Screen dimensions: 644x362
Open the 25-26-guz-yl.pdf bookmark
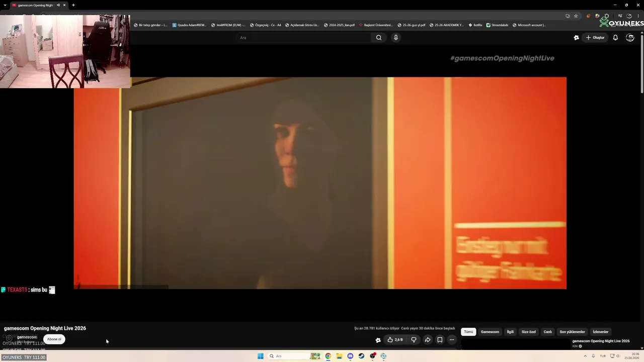point(412,25)
